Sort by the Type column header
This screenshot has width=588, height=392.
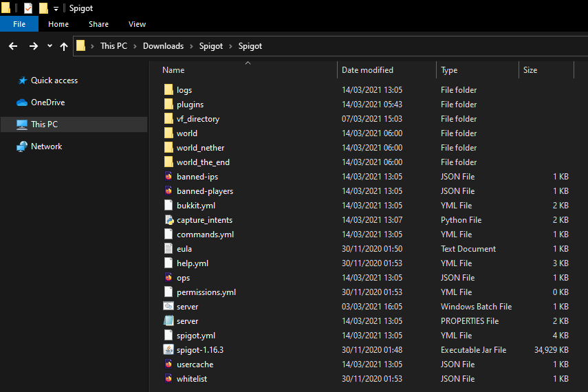pyautogui.click(x=449, y=70)
